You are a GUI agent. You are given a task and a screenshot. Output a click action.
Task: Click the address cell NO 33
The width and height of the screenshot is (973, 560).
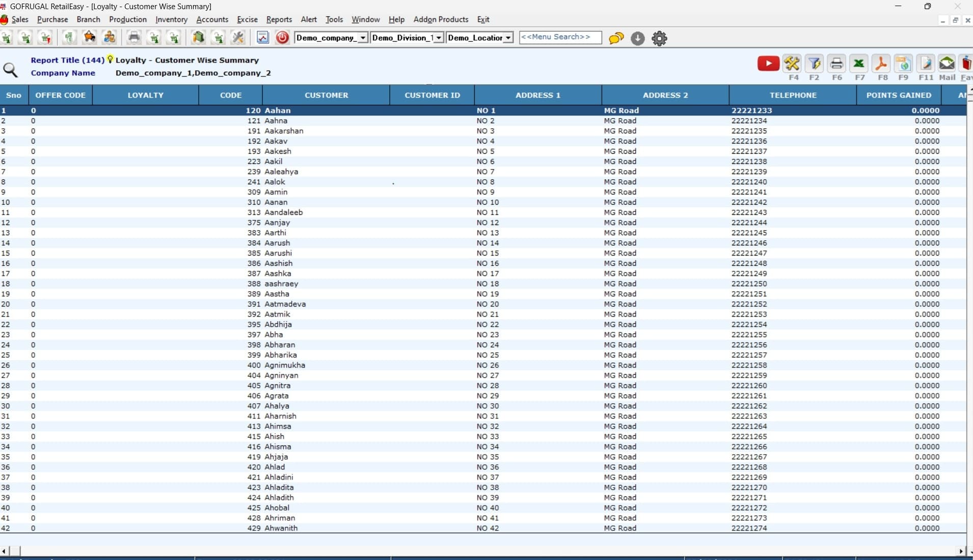(x=488, y=436)
